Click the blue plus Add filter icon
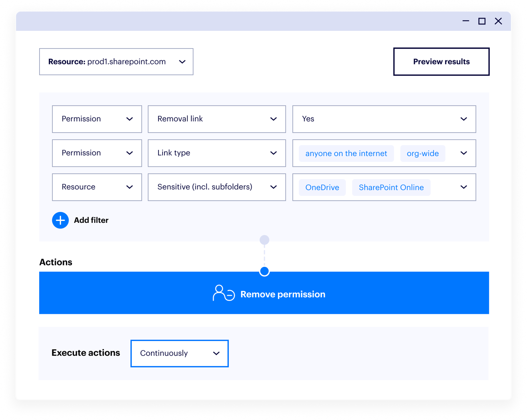 60,221
